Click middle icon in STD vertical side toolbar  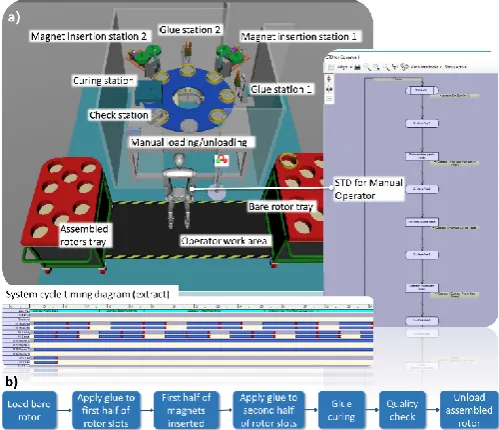[329, 89]
